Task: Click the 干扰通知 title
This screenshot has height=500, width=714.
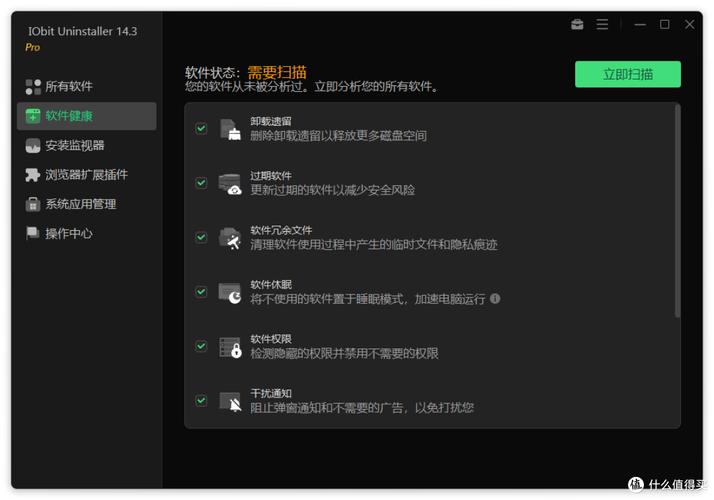Action: tap(270, 393)
